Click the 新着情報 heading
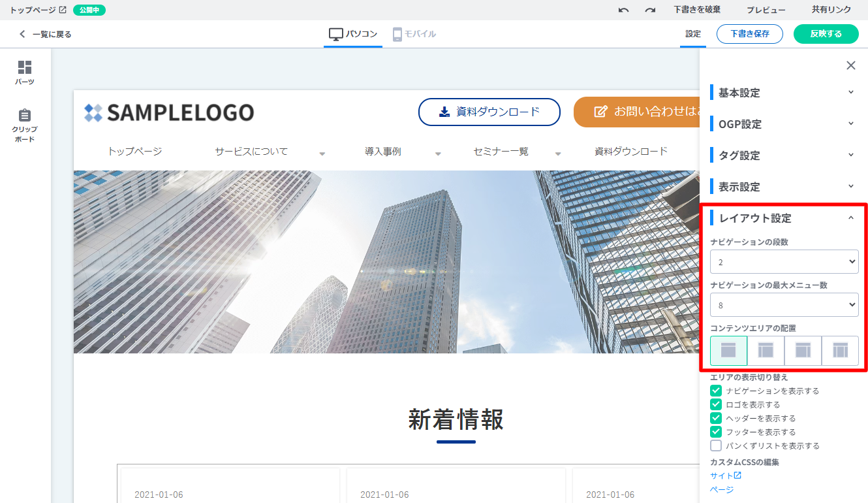This screenshot has width=868, height=503. coord(456,419)
